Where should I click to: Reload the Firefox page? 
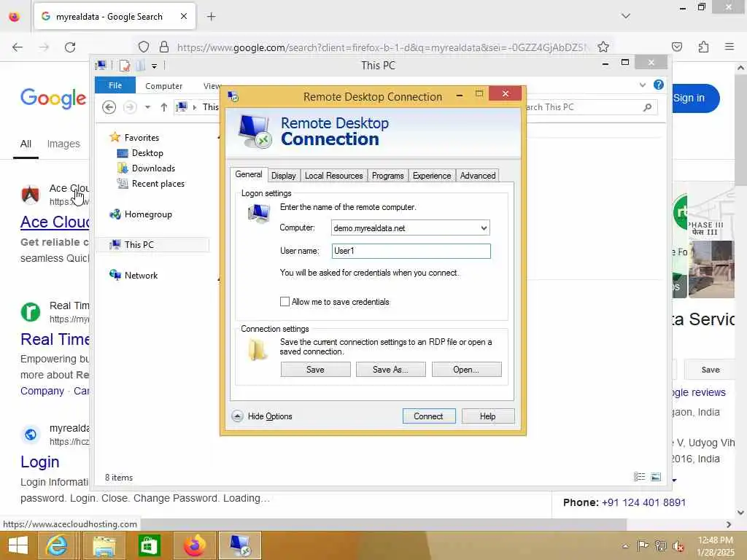pyautogui.click(x=70, y=47)
